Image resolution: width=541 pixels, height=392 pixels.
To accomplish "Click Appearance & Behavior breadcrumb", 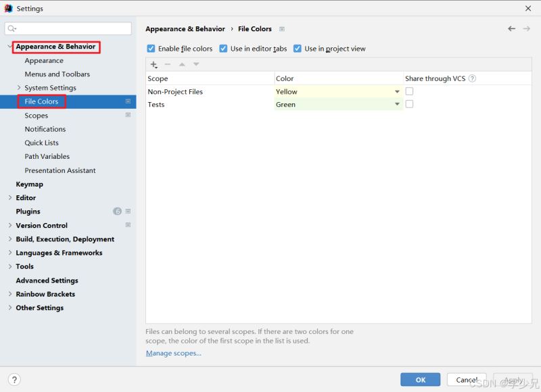I will tap(185, 29).
